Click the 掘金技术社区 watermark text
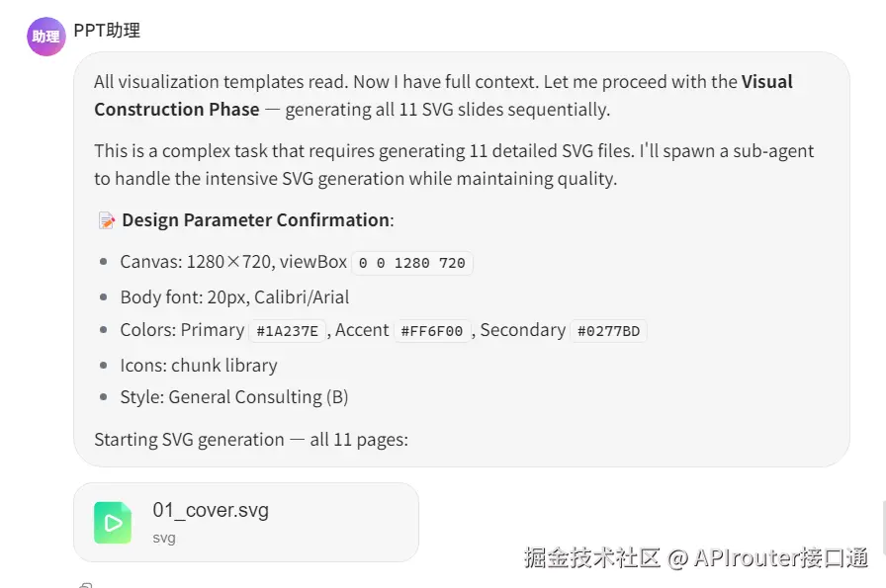 point(591,558)
